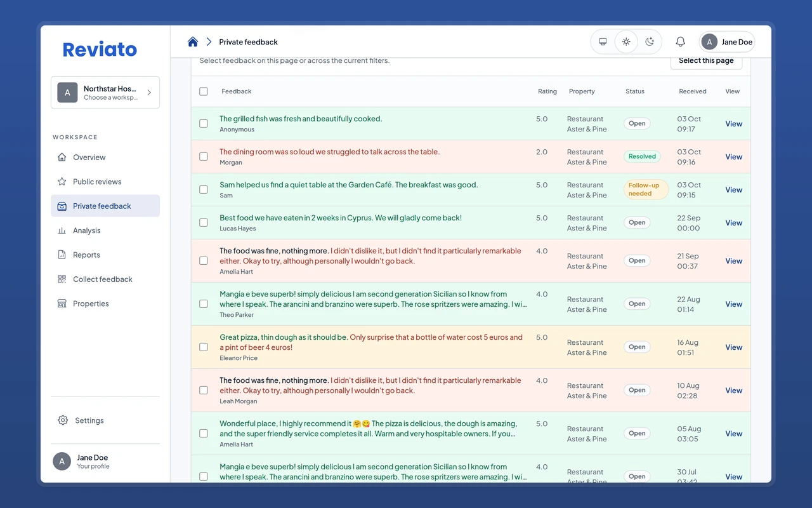Click the Received column header
812x508 pixels.
[x=693, y=91]
